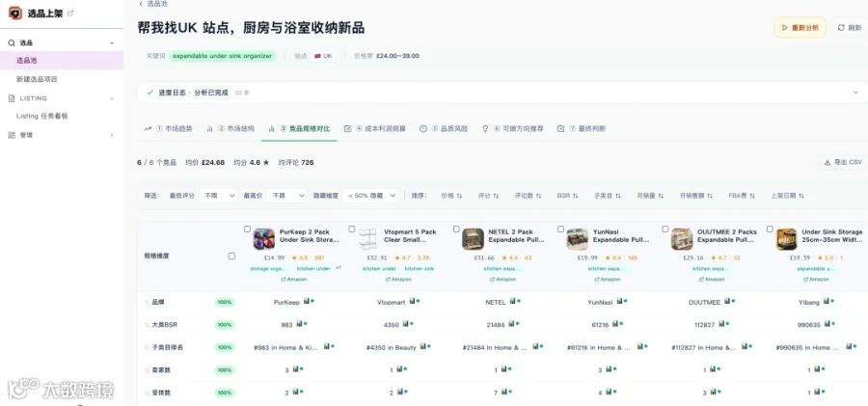Click magnifier icon next to 选品 menu
The height and width of the screenshot is (406, 868).
click(12, 42)
